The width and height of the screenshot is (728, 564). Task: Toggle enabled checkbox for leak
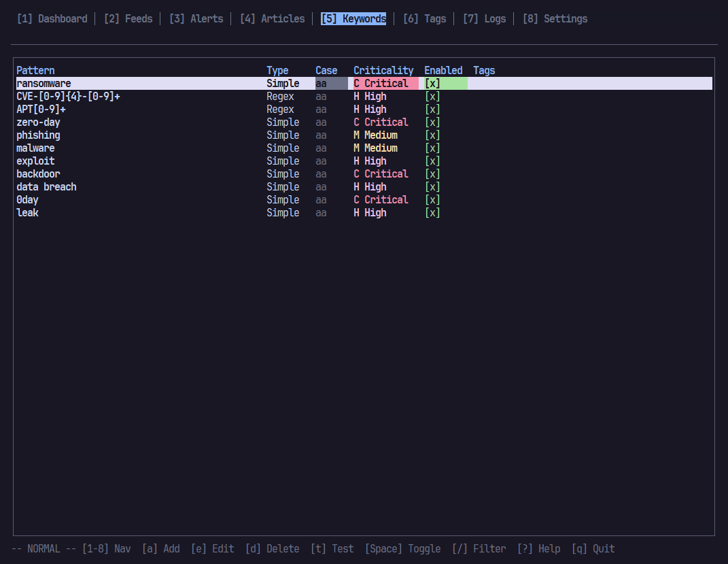click(x=432, y=213)
